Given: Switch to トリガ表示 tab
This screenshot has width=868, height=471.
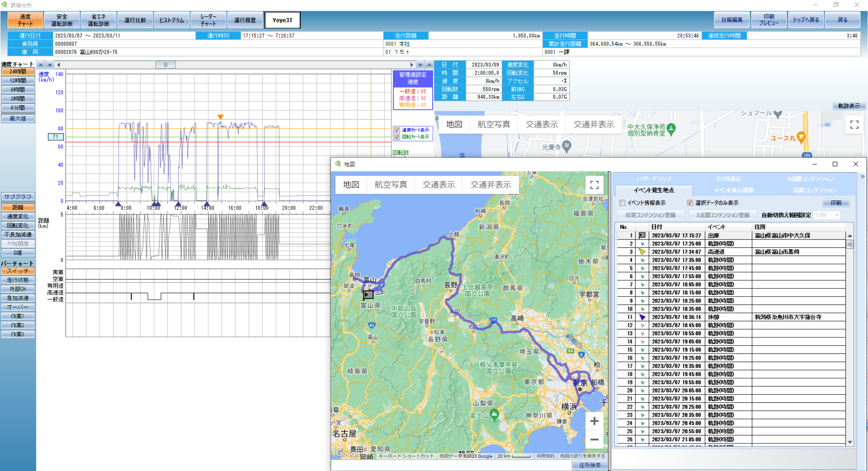Looking at the screenshot, I should (x=729, y=179).
